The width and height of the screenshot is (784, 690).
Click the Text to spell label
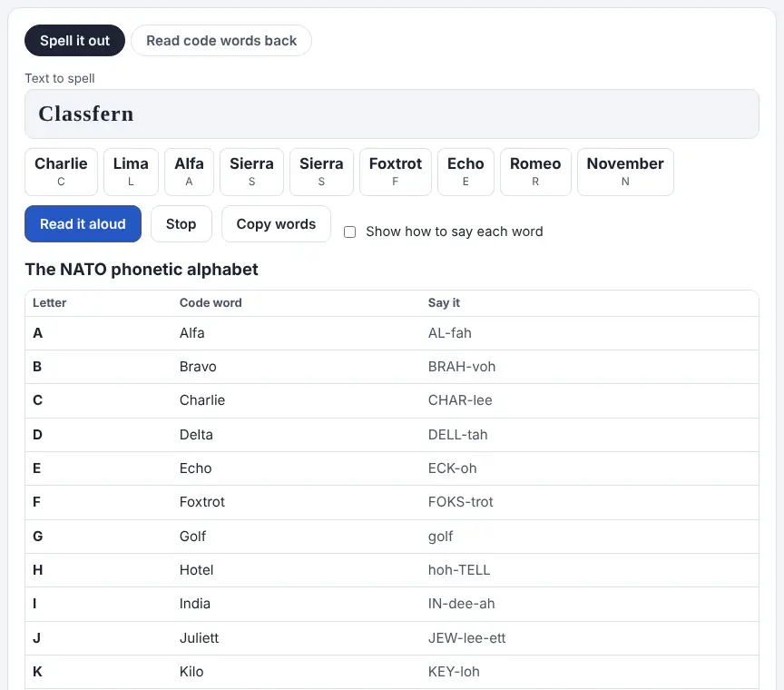click(x=60, y=79)
